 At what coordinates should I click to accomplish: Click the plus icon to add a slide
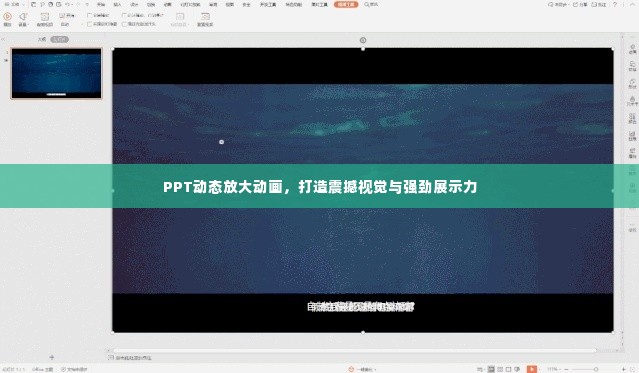coord(52,357)
